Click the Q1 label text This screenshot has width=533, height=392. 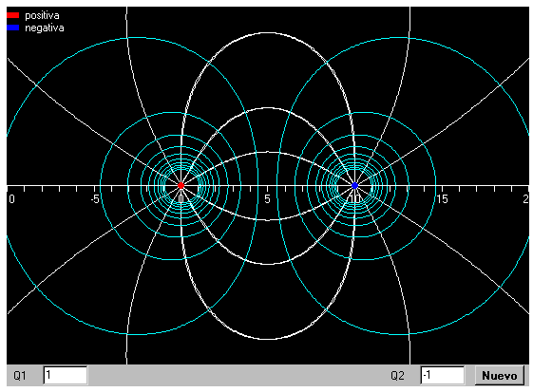(20, 376)
